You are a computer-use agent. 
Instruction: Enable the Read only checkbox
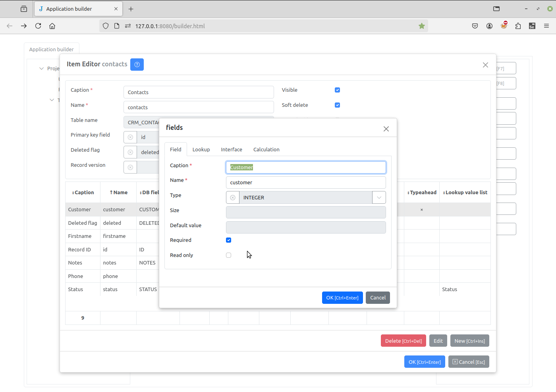[229, 255]
